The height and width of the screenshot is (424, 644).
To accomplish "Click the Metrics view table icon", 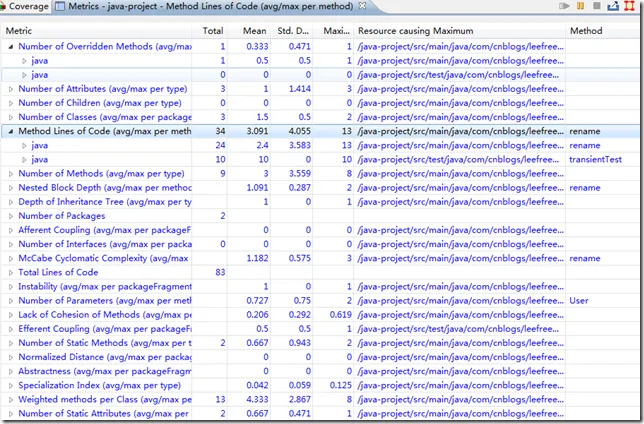I will 60,6.
